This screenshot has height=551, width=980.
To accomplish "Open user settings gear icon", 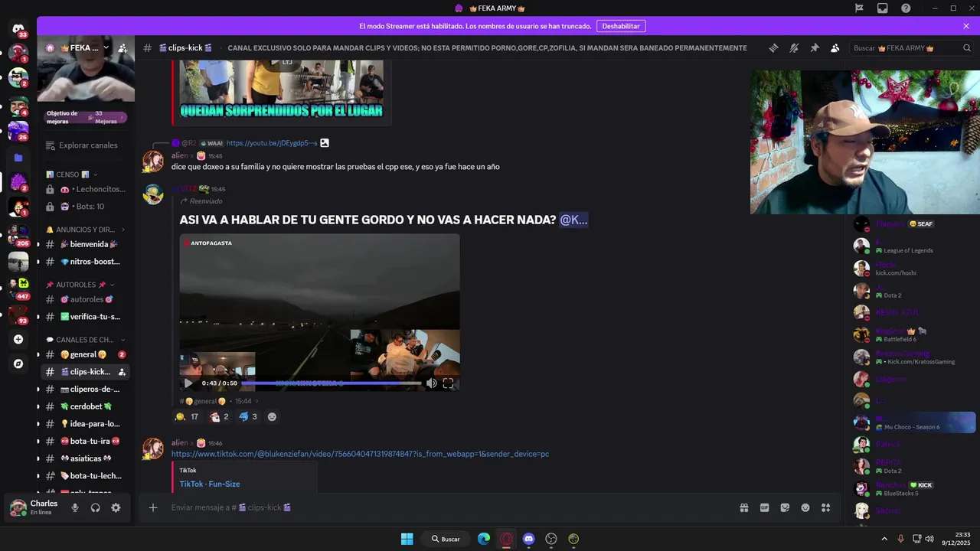I will (116, 507).
